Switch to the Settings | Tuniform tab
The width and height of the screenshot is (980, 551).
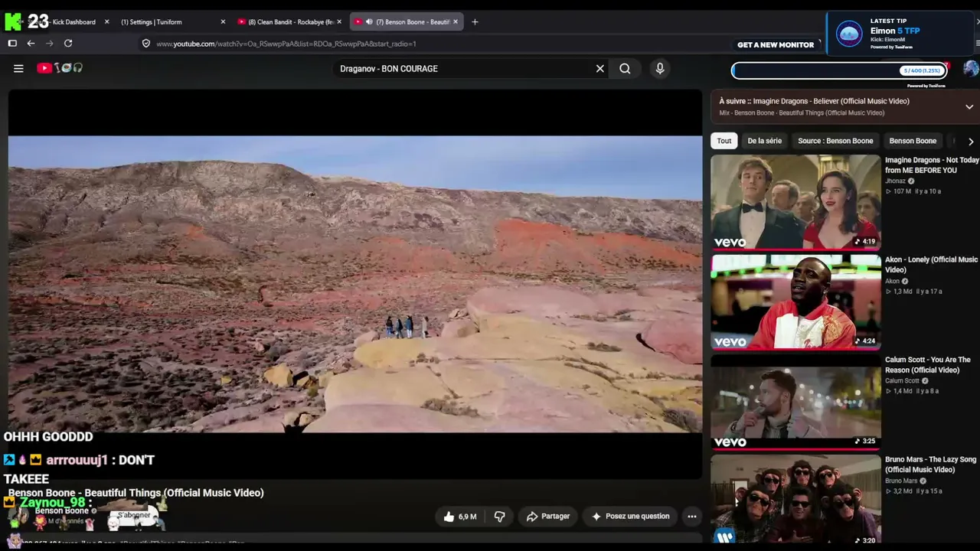pyautogui.click(x=174, y=21)
